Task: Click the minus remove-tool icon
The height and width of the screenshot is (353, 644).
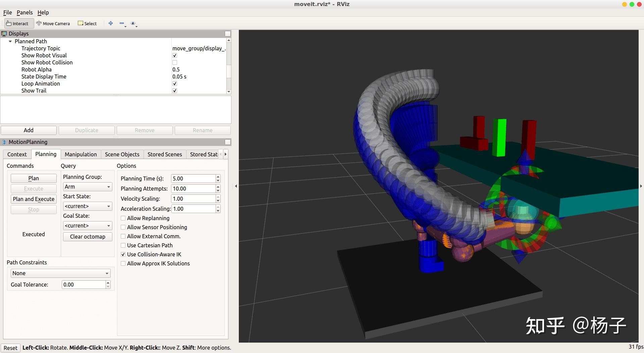Action: point(122,23)
